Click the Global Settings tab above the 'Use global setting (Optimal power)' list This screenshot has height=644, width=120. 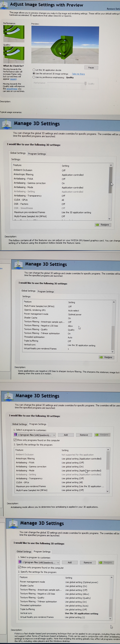pos(24,552)
